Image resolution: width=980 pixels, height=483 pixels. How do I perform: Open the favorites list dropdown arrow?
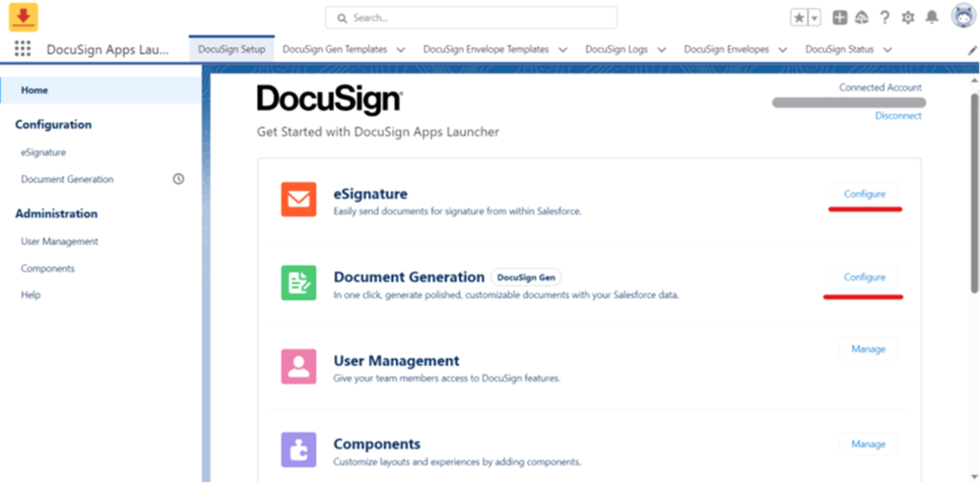point(814,18)
